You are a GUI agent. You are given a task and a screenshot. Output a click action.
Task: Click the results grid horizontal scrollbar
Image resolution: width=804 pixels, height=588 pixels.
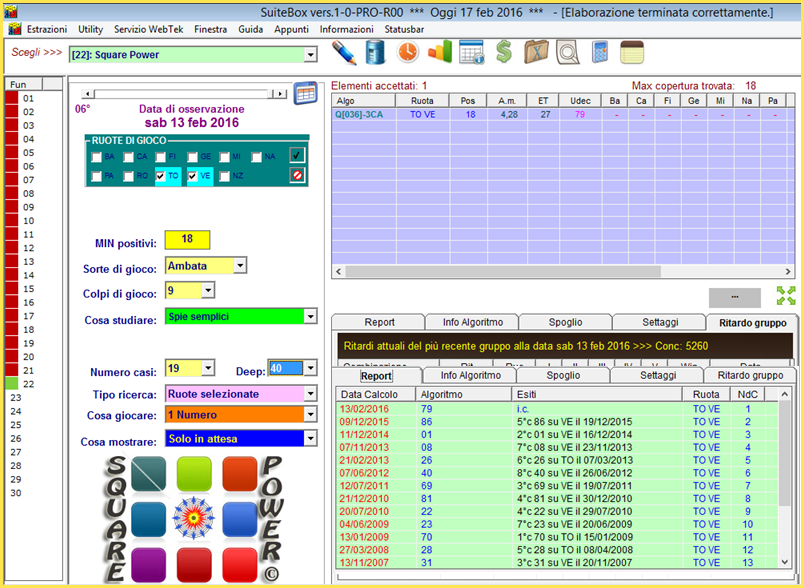tap(563, 271)
